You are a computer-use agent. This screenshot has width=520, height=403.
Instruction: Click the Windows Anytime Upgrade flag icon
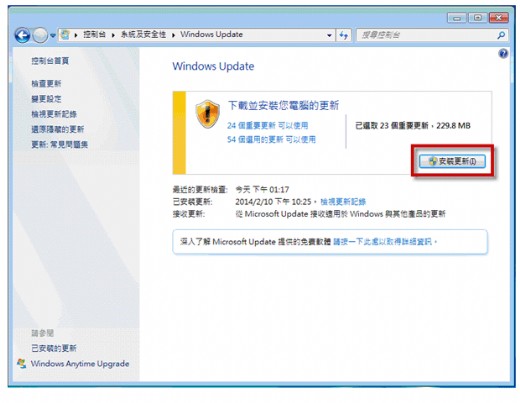22,363
